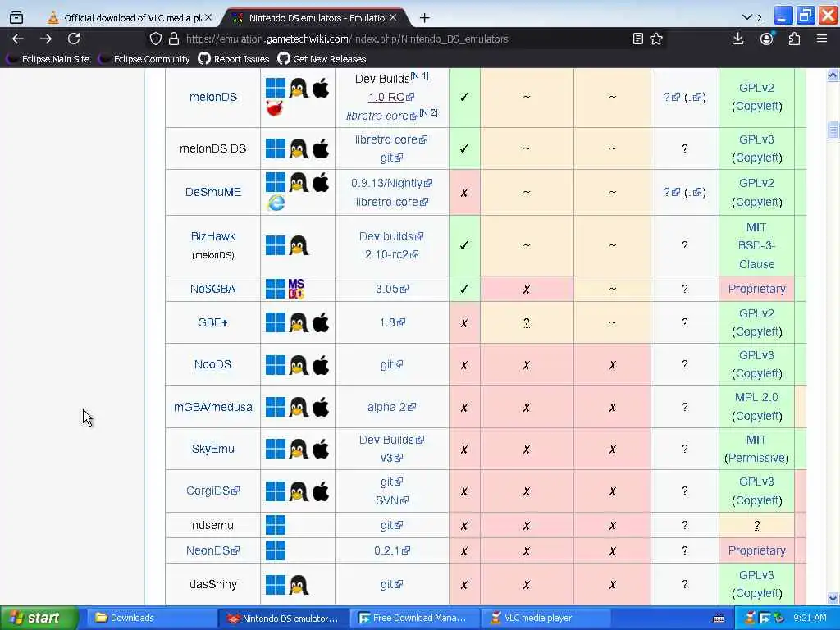The width and height of the screenshot is (840, 630).
Task: Open the downloads panel
Action: [x=737, y=39]
